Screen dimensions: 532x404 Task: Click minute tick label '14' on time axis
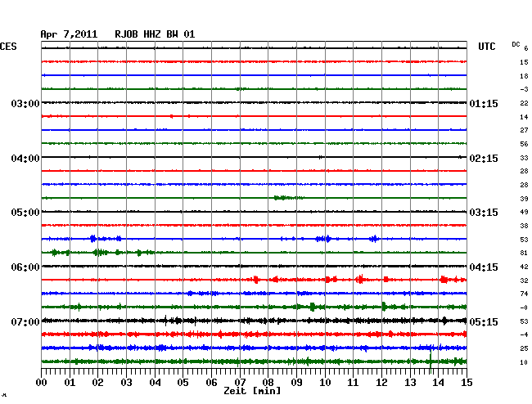point(439,383)
